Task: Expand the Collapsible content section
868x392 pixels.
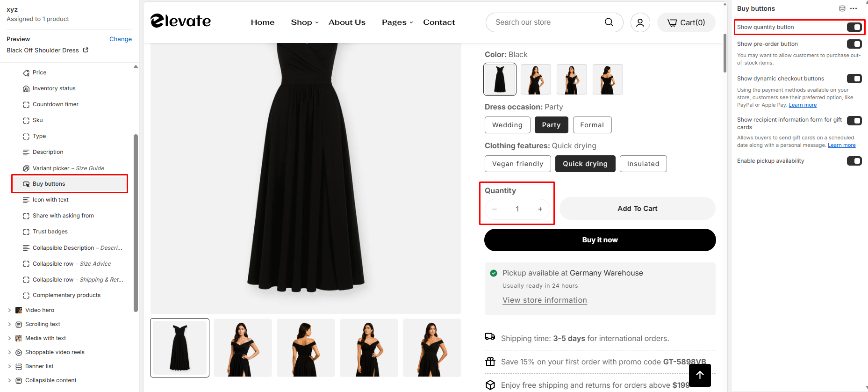Action: (x=9, y=380)
